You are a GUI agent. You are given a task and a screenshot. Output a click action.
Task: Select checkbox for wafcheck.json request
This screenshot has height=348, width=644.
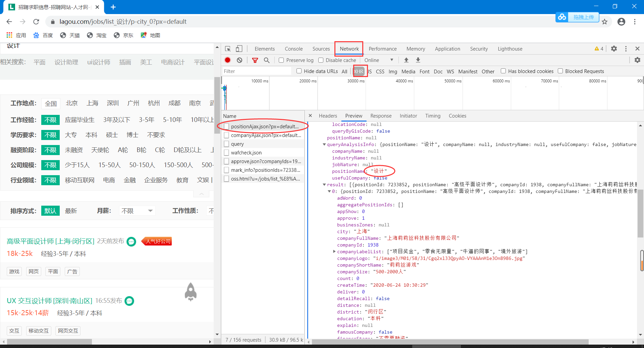(x=226, y=153)
